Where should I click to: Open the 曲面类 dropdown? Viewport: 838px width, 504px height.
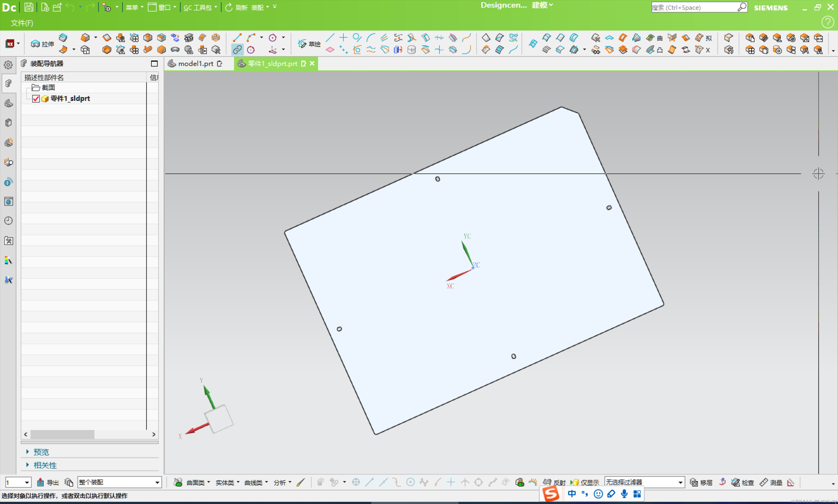click(x=198, y=482)
